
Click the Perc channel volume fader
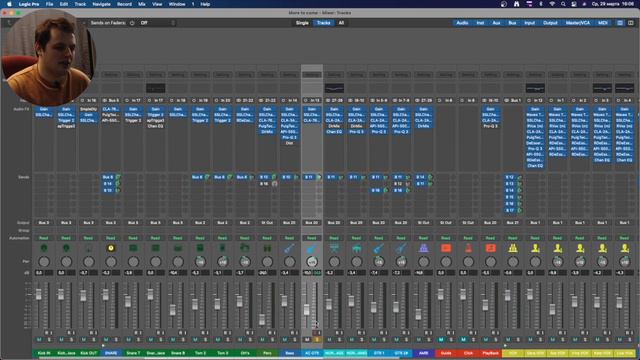pos(262,319)
